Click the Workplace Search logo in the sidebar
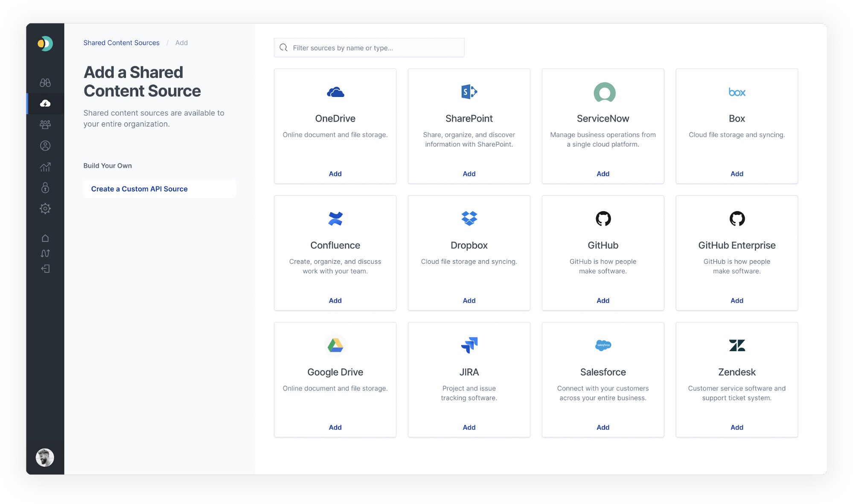Screen dimensions: 853x504 [x=45, y=44]
